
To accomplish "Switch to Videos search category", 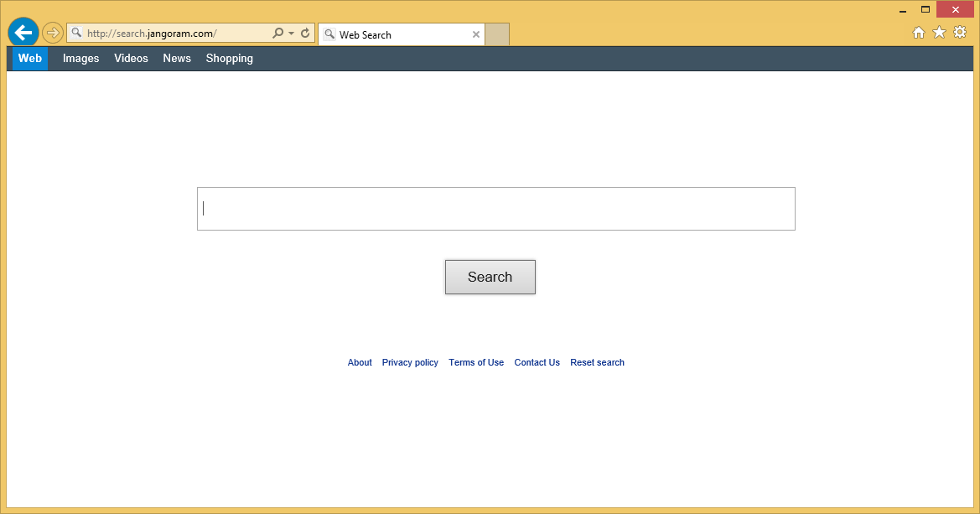I will pyautogui.click(x=131, y=58).
